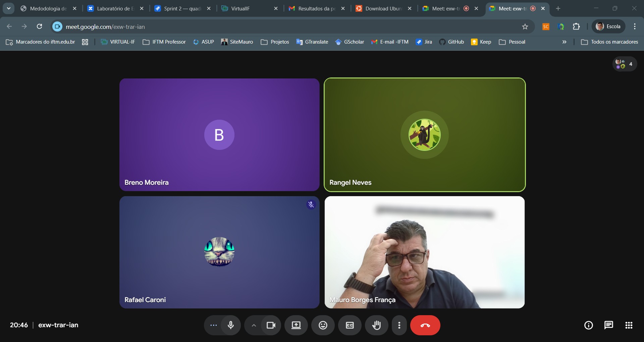Go back to previous page
Image resolution: width=644 pixels, height=342 pixels.
pos(9,26)
